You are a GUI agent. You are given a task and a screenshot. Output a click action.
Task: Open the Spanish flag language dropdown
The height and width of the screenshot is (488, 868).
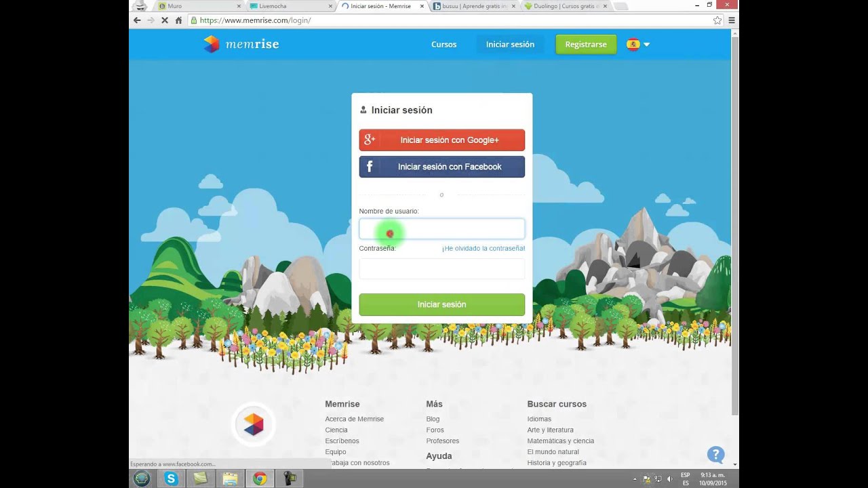point(638,44)
